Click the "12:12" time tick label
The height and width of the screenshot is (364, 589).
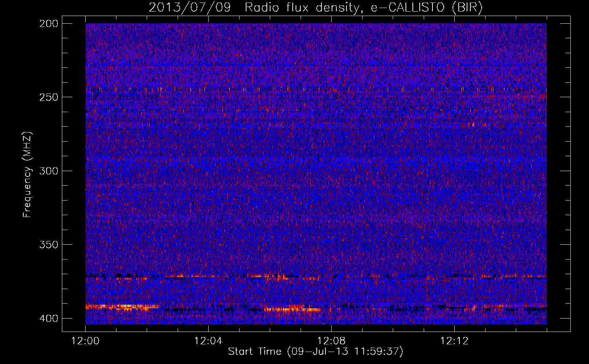(x=454, y=341)
